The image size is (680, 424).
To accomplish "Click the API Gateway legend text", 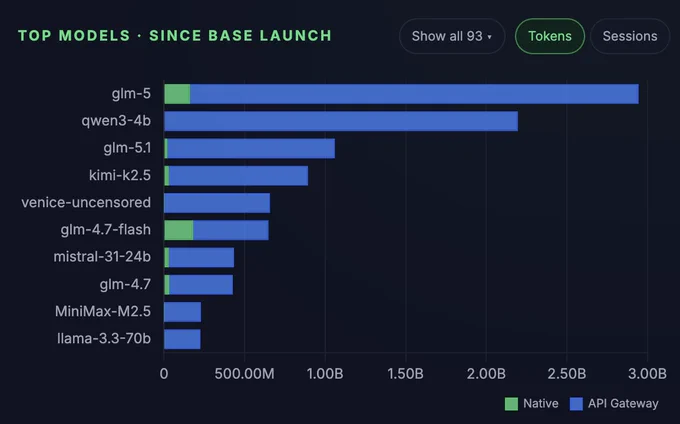I will [623, 404].
